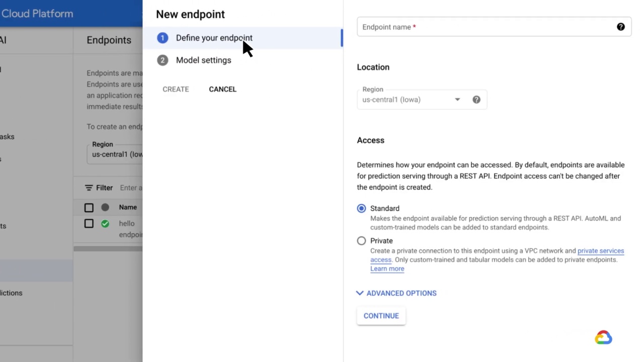Click the Filter icon in Endpoints list
This screenshot has width=644, height=362.
(89, 188)
